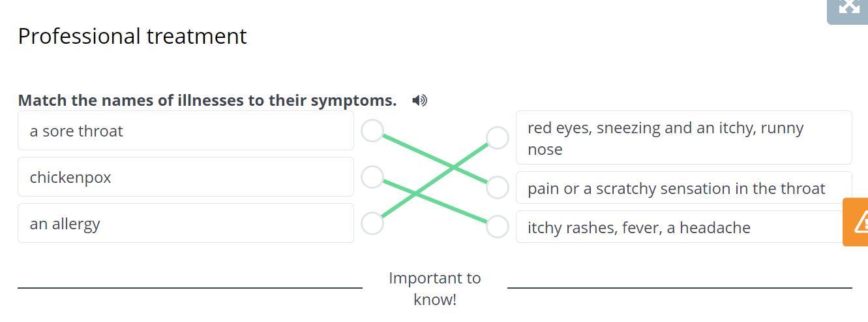The image size is (868, 322).
Task: Click the connector circle for 'itchy rashes, fever'
Action: (498, 227)
